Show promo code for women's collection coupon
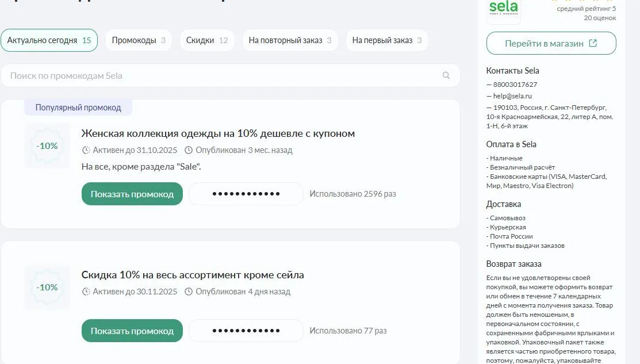The width and height of the screenshot is (640, 364). (132, 194)
